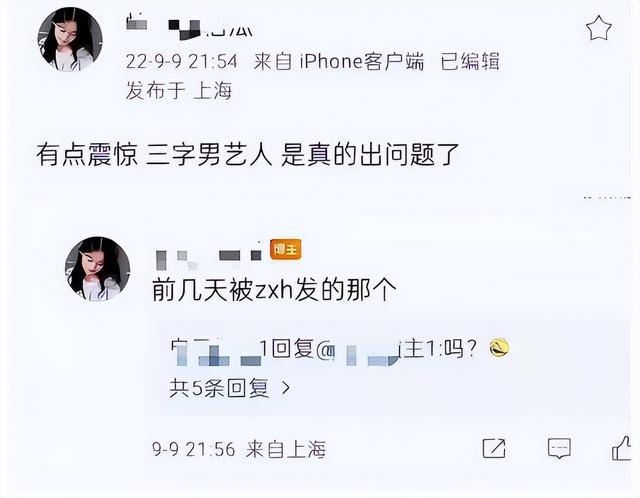Image resolution: width=640 pixels, height=498 pixels.
Task: Click the blurred commenter username
Action: [x=209, y=258]
